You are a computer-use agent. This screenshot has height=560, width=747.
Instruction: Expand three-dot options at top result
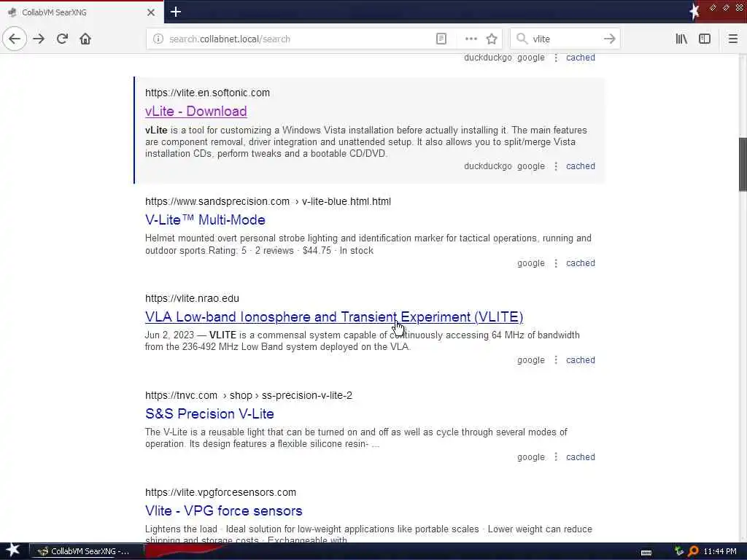click(555, 58)
